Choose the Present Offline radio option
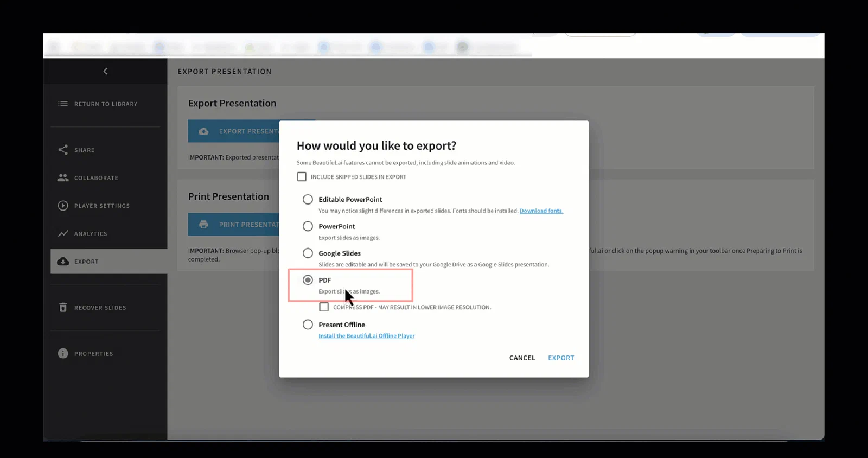 308,325
